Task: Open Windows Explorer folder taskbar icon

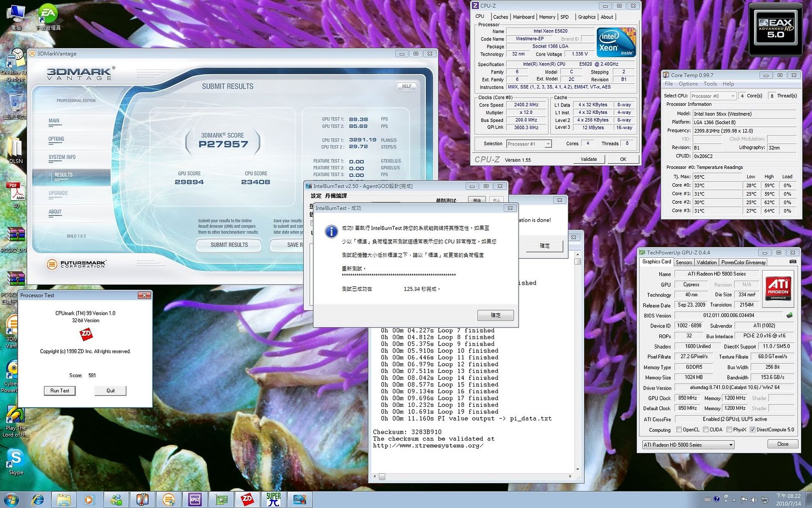Action: click(x=64, y=500)
